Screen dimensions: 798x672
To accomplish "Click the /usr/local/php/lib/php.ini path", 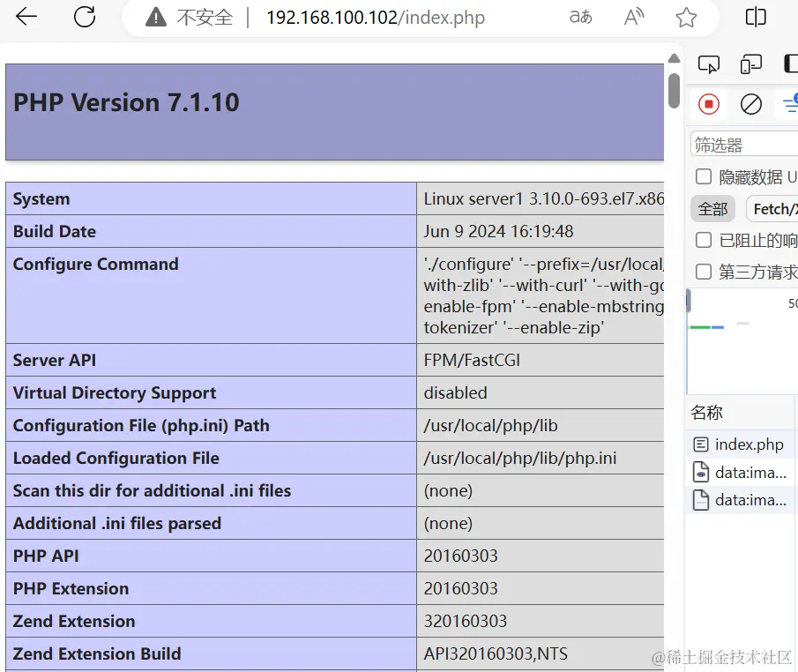I will click(519, 458).
